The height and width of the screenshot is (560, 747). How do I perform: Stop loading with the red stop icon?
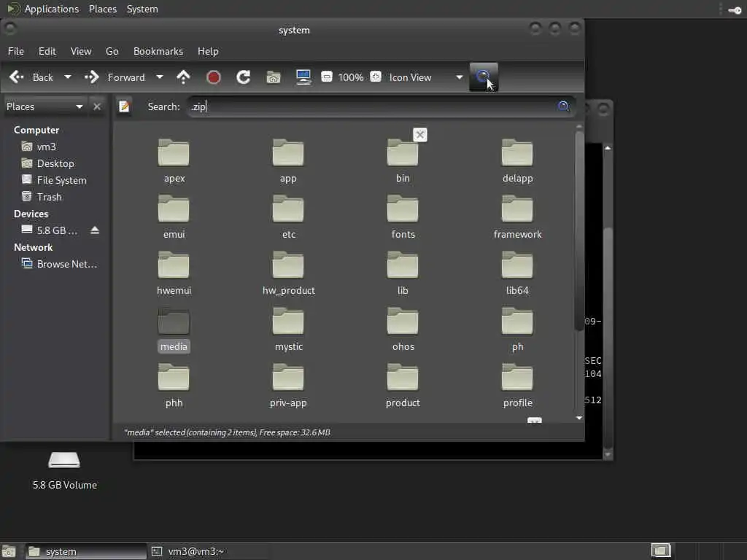click(x=214, y=77)
